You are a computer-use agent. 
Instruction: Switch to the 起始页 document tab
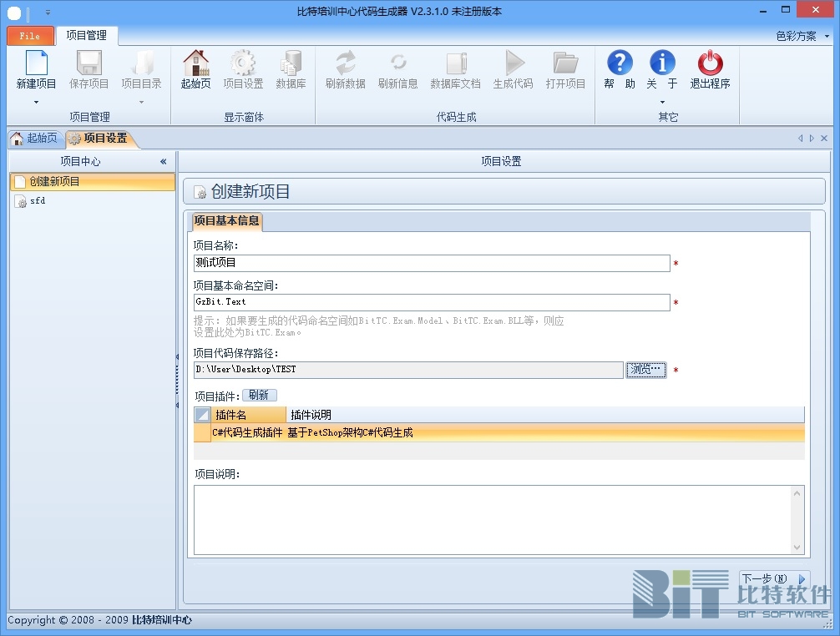coord(34,138)
